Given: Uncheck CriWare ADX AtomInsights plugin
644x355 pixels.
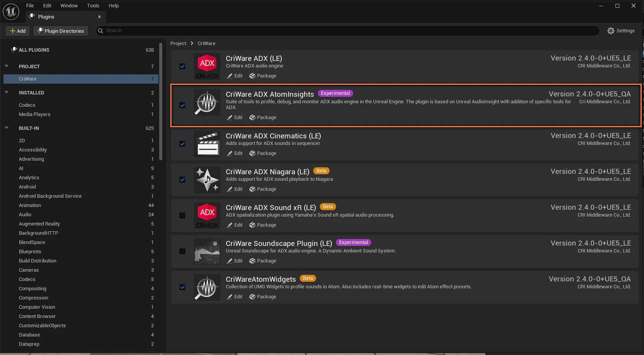Looking at the screenshot, I should (x=182, y=105).
